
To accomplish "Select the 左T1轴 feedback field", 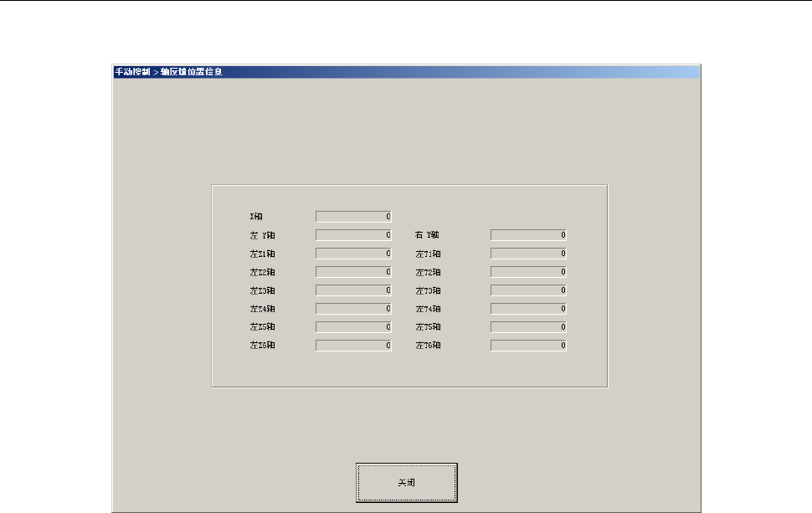I will pyautogui.click(x=529, y=254).
